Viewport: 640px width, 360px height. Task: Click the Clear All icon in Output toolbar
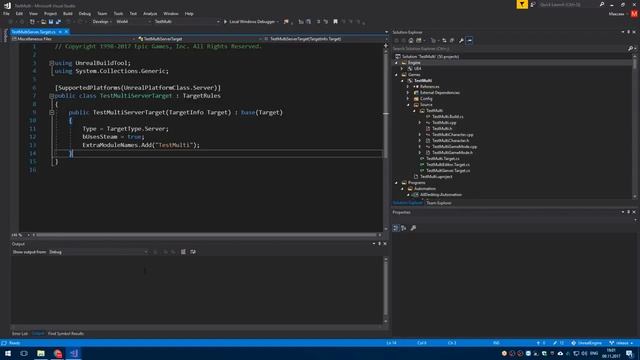tap(183, 252)
